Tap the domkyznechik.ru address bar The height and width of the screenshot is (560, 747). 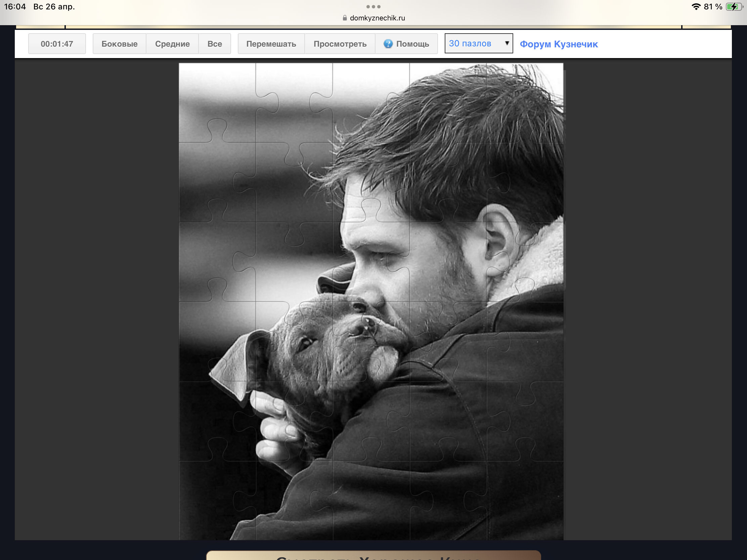coord(377,18)
